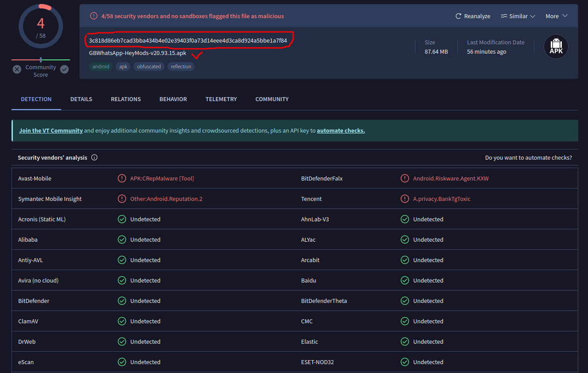Screen dimensions: 588x373
Task: Click the ESET-NOD32 undetected check icon
Action: [x=405, y=362]
